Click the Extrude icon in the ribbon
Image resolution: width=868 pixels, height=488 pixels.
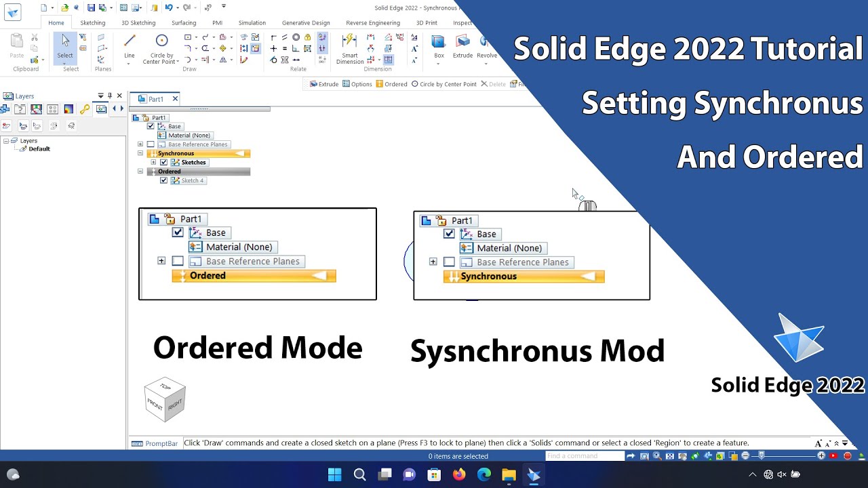point(462,42)
